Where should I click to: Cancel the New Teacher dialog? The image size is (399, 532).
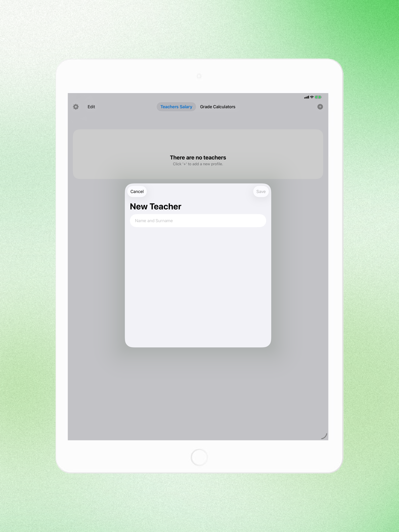point(137,191)
